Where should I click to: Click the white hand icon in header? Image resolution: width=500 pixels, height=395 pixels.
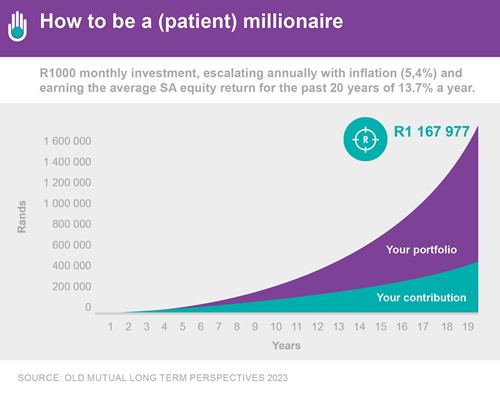tap(18, 26)
